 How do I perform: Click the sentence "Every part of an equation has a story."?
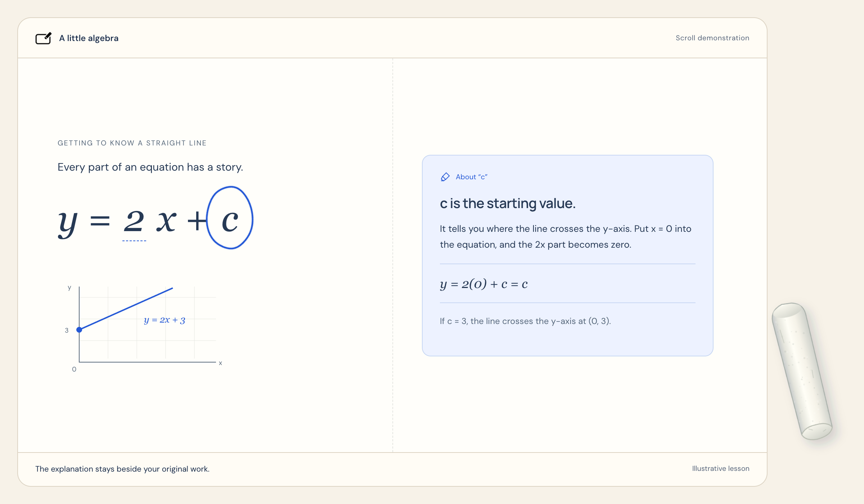click(x=150, y=167)
